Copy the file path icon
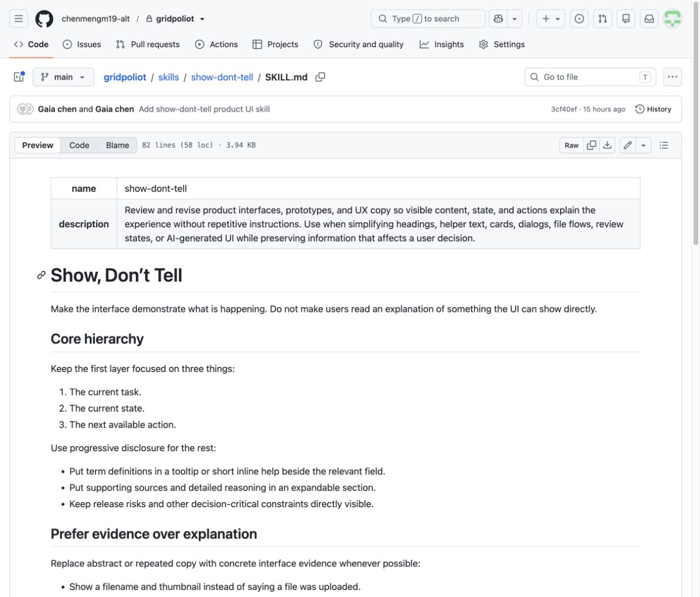The image size is (700, 597). pyautogui.click(x=320, y=77)
